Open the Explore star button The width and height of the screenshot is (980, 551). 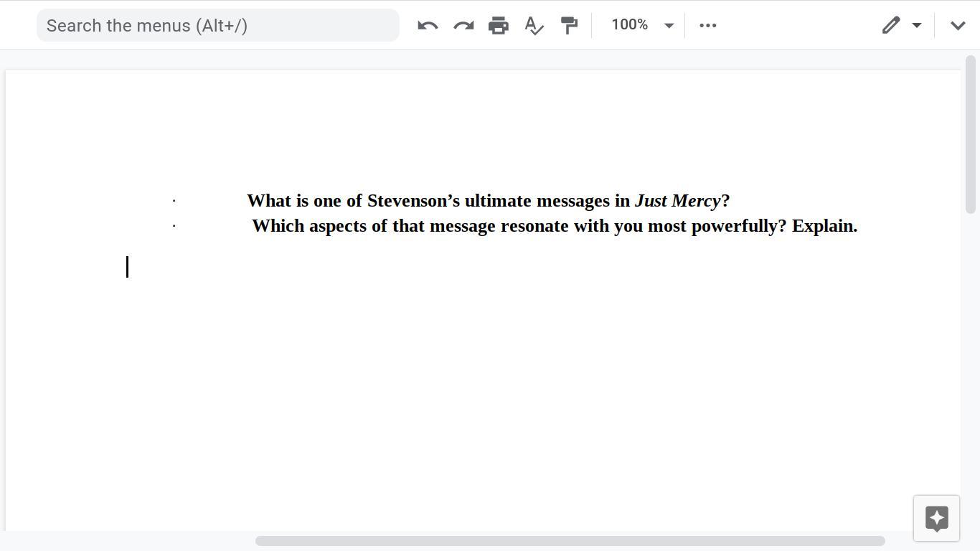click(x=936, y=518)
